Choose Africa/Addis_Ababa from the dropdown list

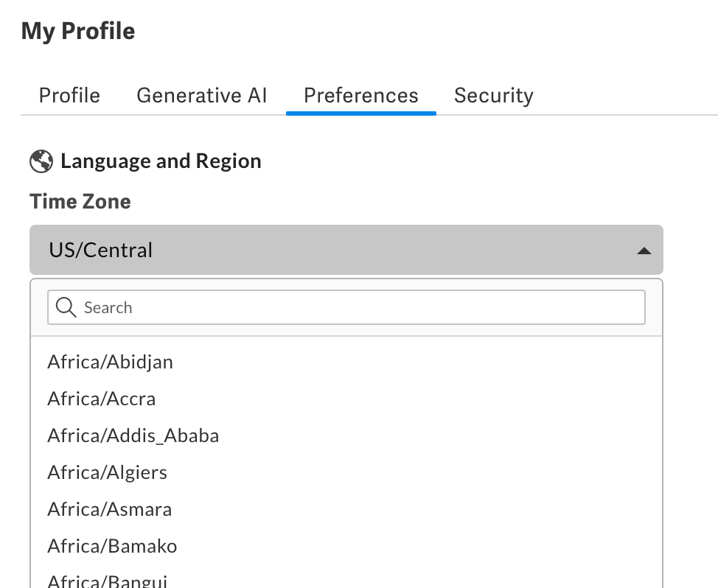[x=133, y=435]
